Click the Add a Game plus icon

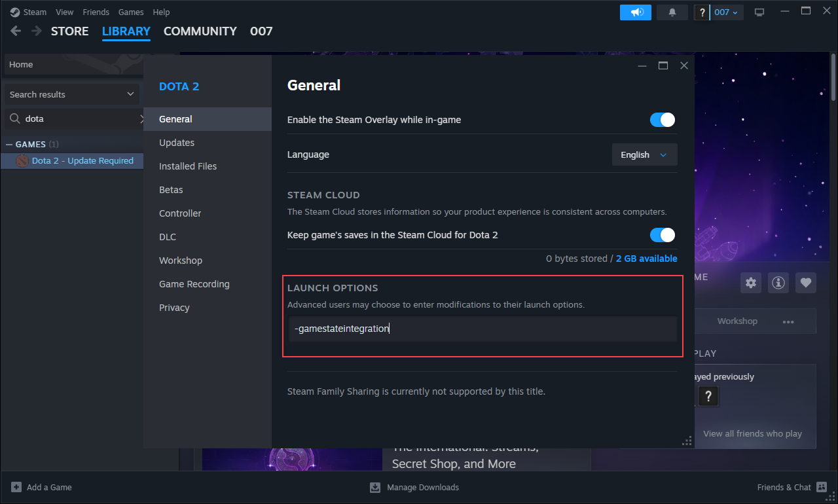coord(16,487)
